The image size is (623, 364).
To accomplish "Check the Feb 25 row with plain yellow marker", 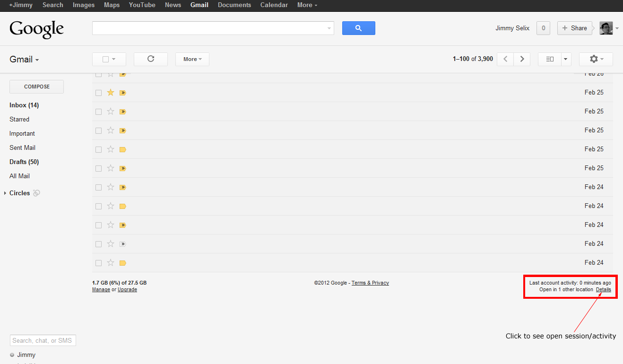I will (x=98, y=149).
